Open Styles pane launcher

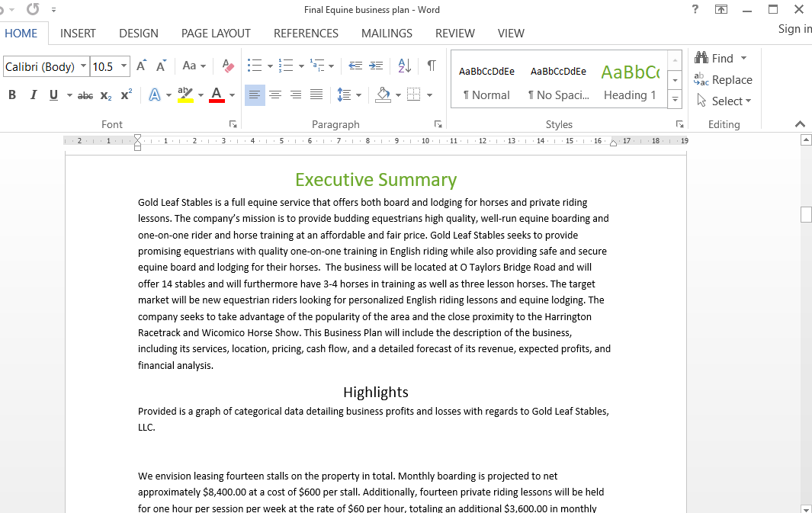[x=679, y=124]
